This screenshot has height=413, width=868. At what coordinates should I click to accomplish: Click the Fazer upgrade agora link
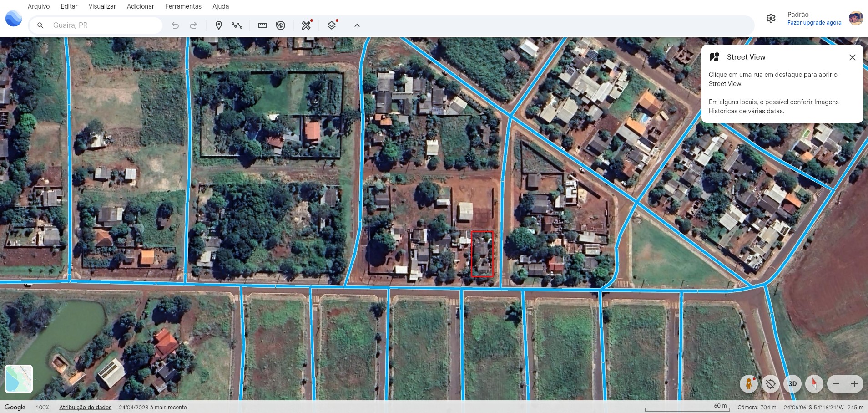click(814, 23)
